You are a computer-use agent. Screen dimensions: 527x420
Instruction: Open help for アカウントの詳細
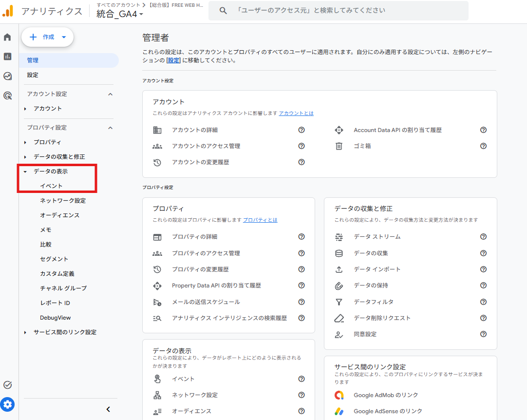[301, 130]
